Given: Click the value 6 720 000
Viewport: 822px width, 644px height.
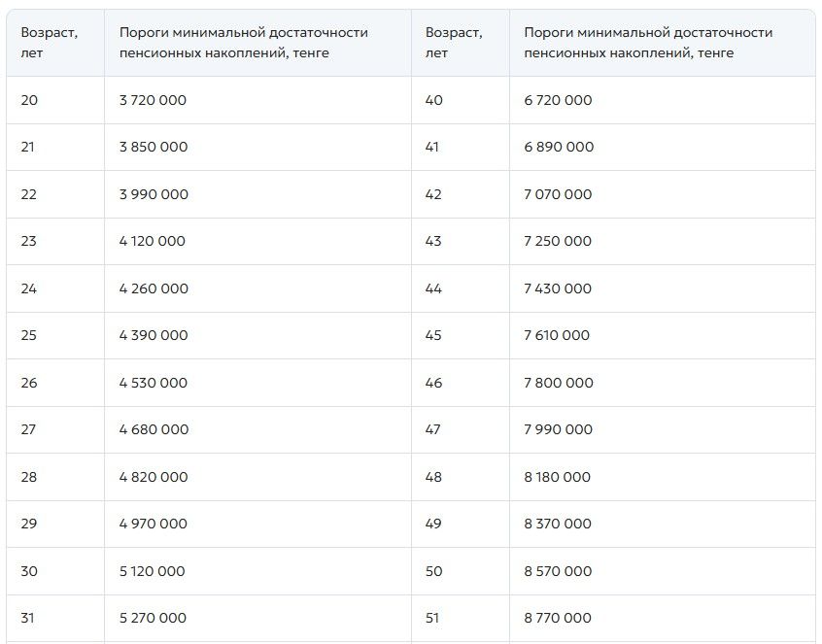Looking at the screenshot, I should (558, 100).
